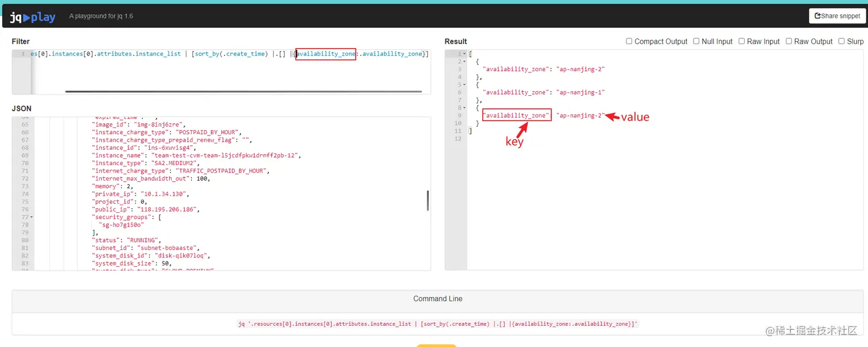Click the "instance_charge_type" POSTPAID_BY_HOUR line
Image resolution: width=868 pixels, height=347 pixels.
coord(166,132)
